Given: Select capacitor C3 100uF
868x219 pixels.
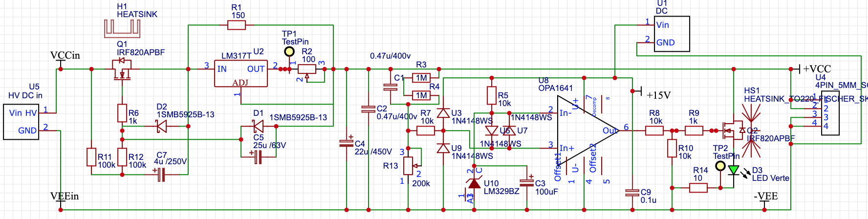Looking at the screenshot, I should pos(527,182).
